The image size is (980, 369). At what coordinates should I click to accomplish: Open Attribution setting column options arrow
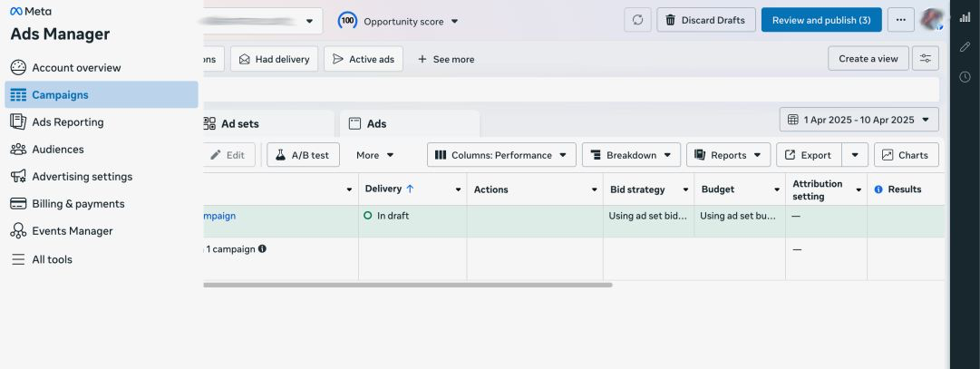(x=859, y=189)
